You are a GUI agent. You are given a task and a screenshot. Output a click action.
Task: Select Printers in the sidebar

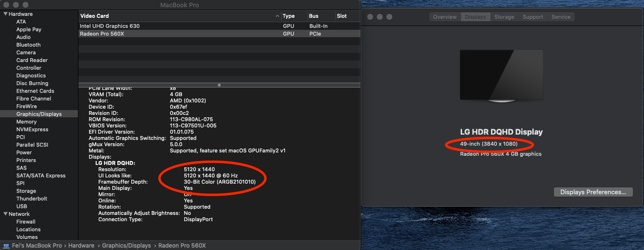pyautogui.click(x=26, y=160)
